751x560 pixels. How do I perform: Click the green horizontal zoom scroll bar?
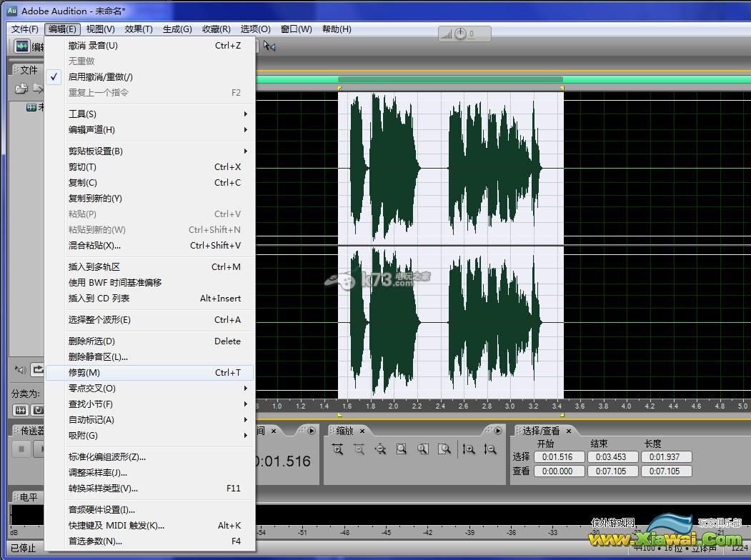(x=503, y=79)
